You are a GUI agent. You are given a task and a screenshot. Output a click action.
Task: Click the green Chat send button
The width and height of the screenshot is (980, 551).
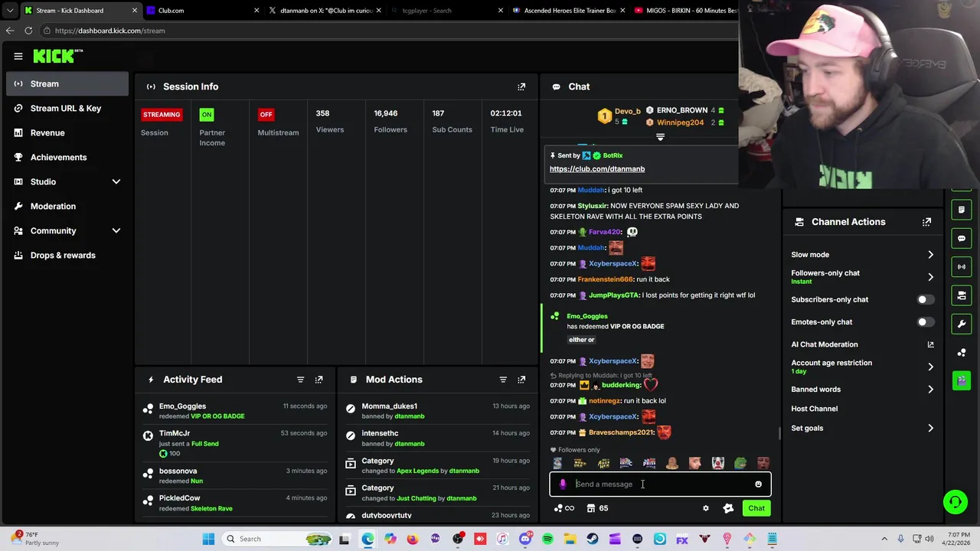(x=756, y=508)
